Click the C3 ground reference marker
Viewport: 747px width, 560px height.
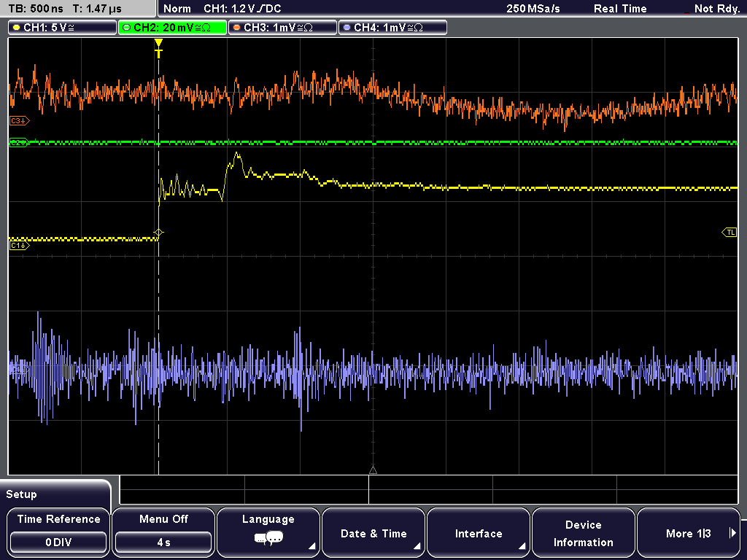pos(19,121)
